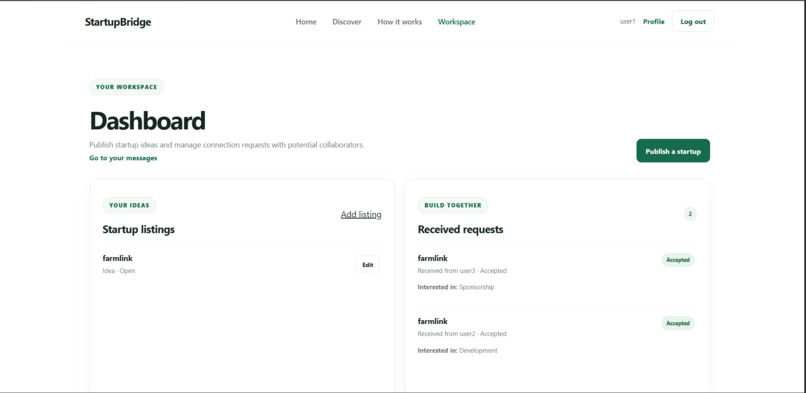806x393 pixels.
Task: Click the BUILD TOGETHER label
Action: point(453,205)
